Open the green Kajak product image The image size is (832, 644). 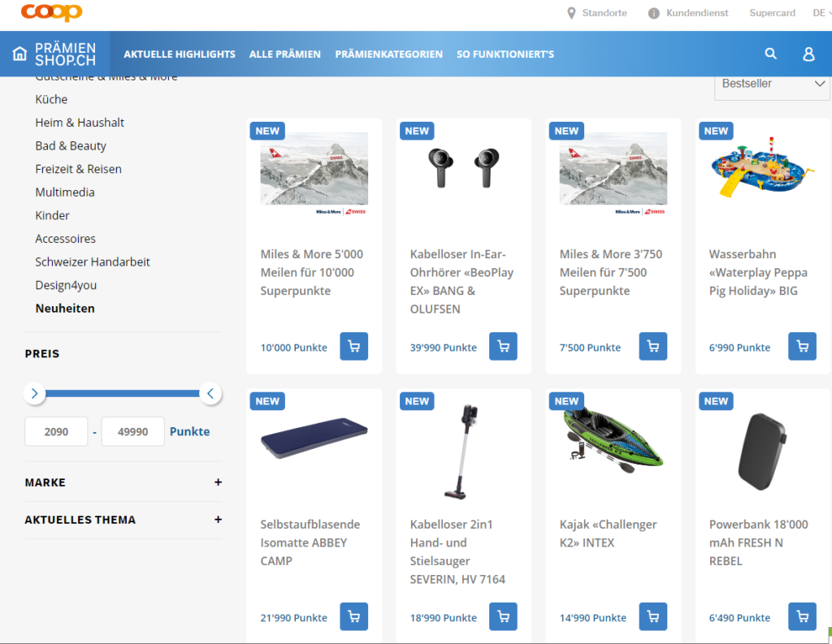pos(613,440)
